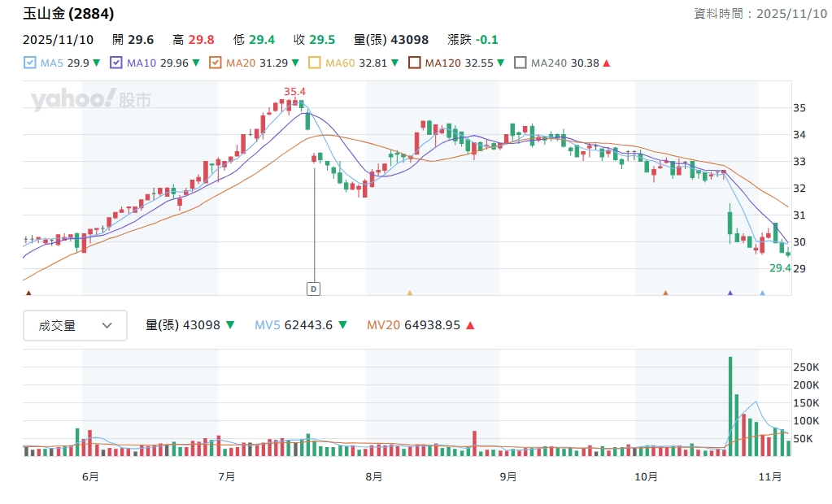Click the 35.4 high price label on chart
832x504 pixels.
(x=294, y=91)
